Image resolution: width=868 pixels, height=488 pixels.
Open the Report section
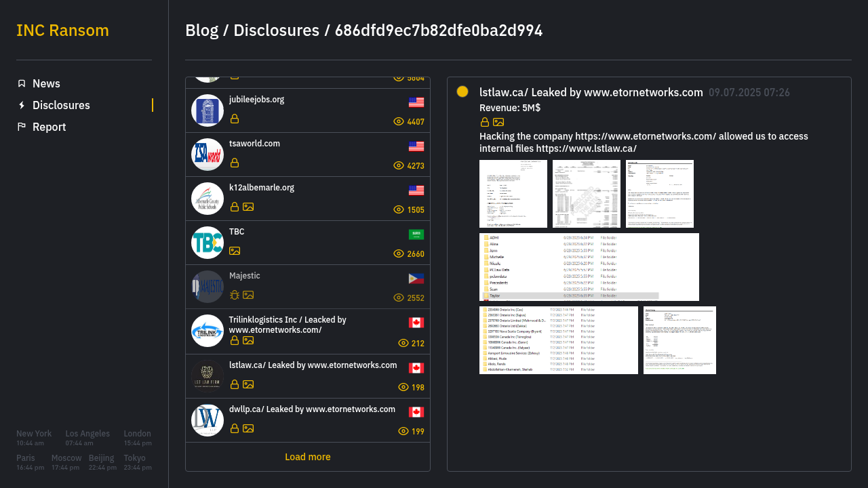[49, 127]
